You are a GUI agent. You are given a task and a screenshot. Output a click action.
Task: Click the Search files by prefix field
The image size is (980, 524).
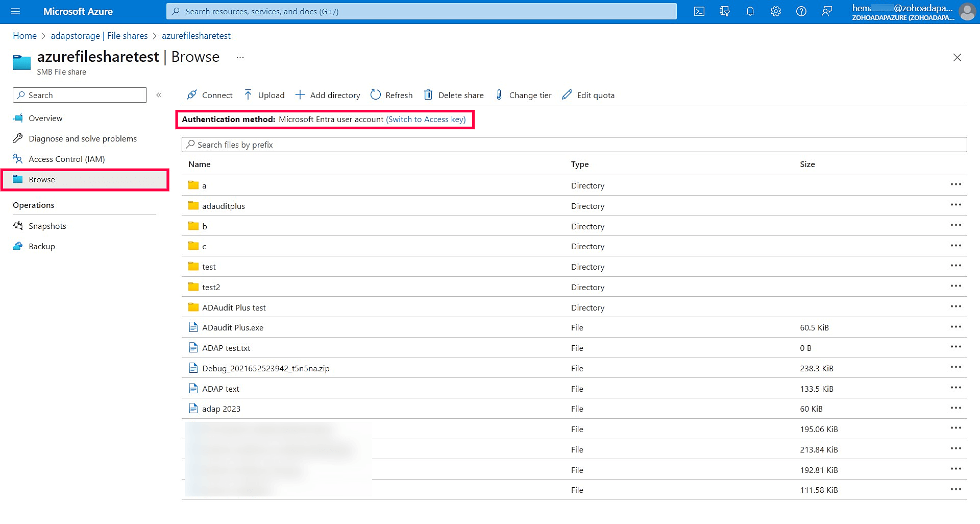(x=459, y=145)
